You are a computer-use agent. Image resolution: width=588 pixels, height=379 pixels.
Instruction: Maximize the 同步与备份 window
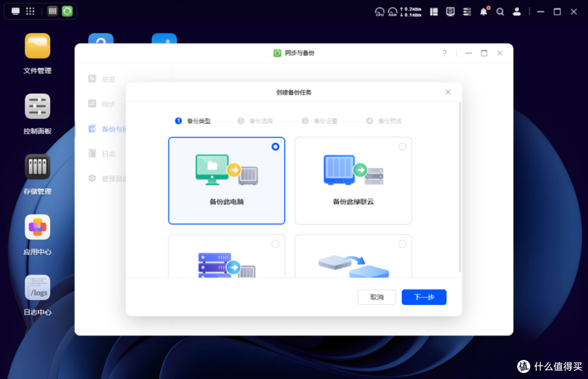(x=484, y=53)
